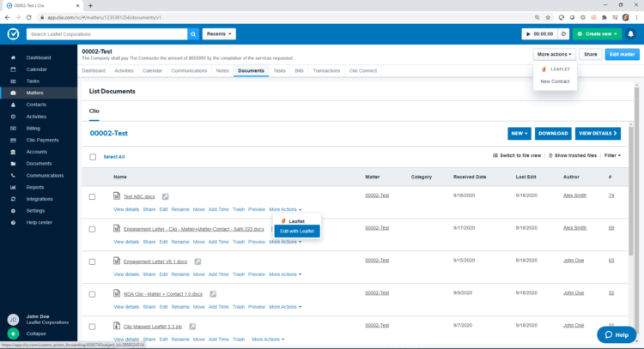This screenshot has height=349, width=644.
Task: Expand the Recents dropdown
Action: [219, 34]
